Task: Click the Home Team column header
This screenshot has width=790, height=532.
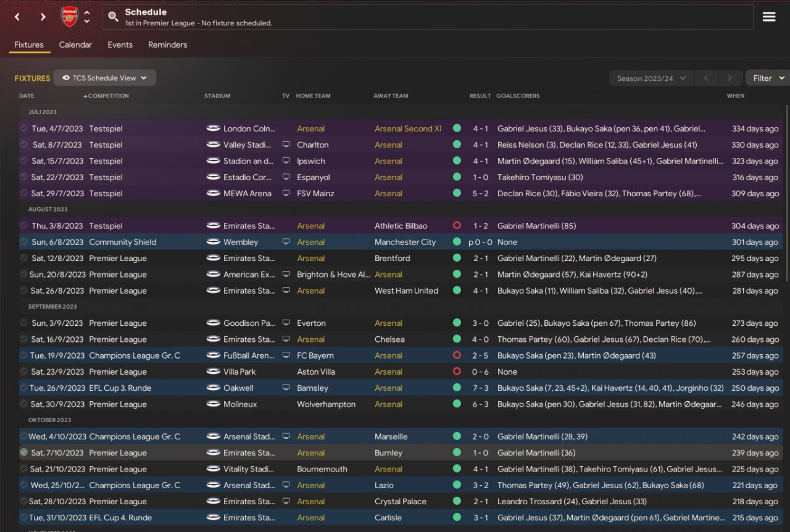Action: 313,96
